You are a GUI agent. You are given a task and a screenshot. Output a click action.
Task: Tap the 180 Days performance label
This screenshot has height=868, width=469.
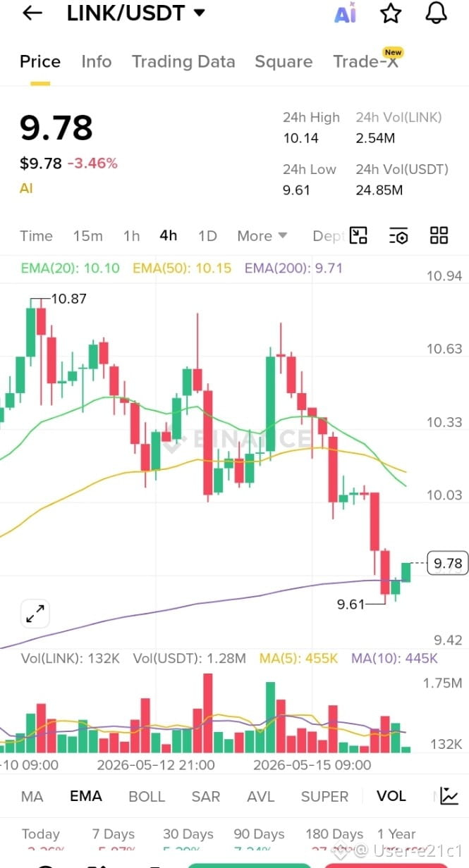pos(334,834)
